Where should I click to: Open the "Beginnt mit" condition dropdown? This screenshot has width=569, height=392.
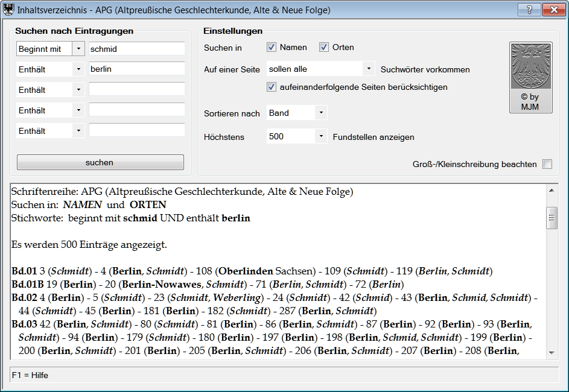pos(80,48)
